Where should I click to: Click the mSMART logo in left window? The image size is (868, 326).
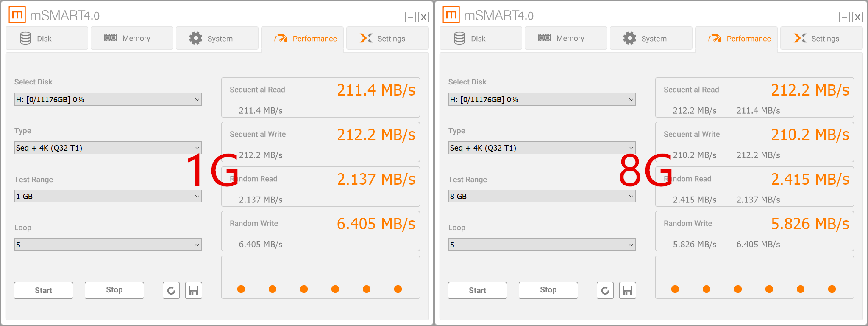pos(17,15)
